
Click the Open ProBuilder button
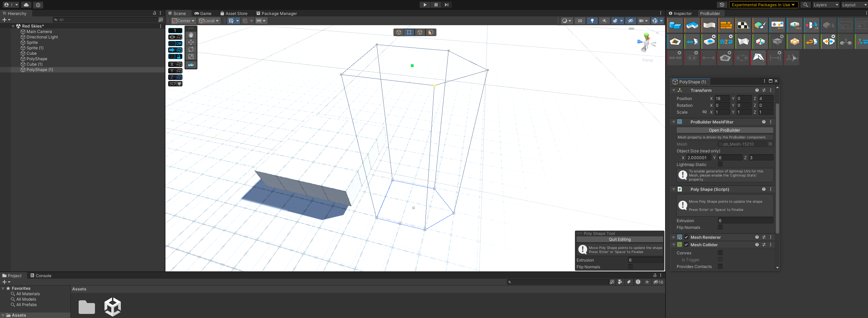pos(724,130)
